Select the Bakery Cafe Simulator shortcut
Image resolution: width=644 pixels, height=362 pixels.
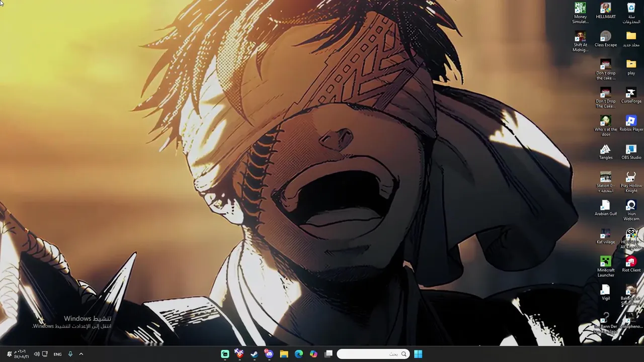631,295
